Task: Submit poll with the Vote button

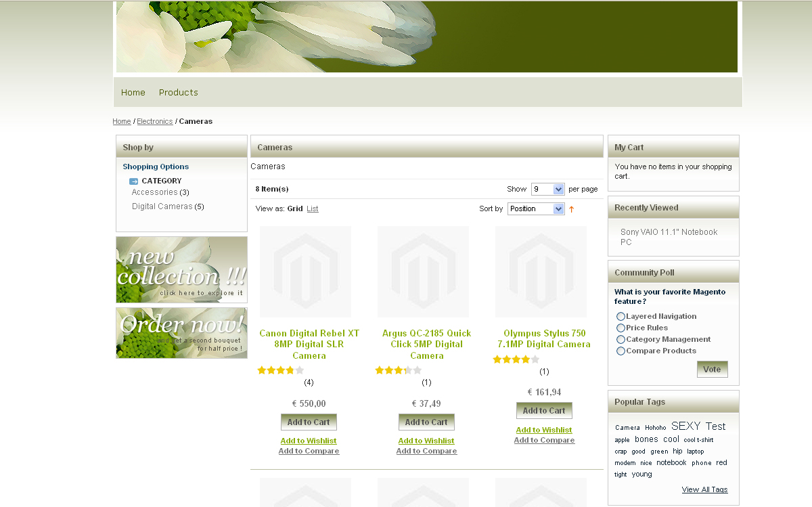Action: [x=713, y=370]
